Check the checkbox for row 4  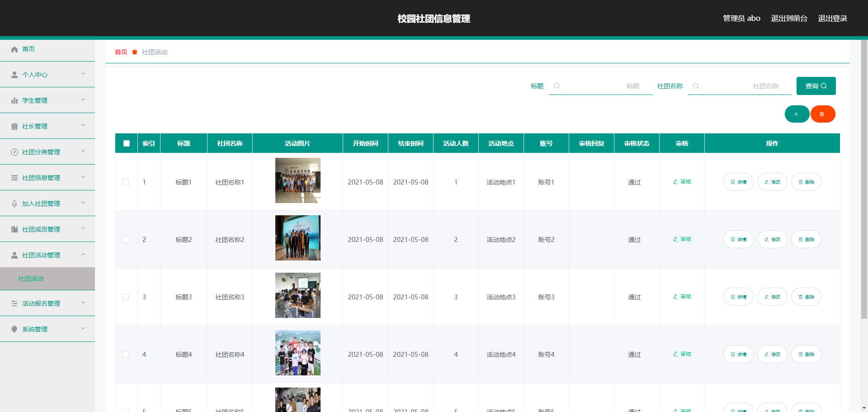point(126,355)
